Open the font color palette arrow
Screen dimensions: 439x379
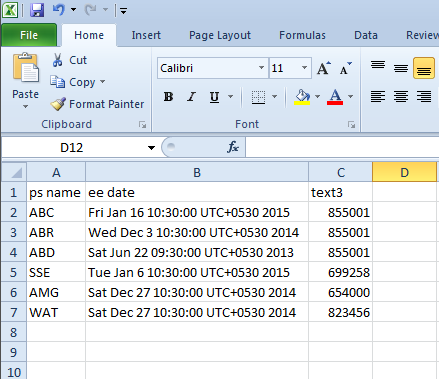pos(350,97)
